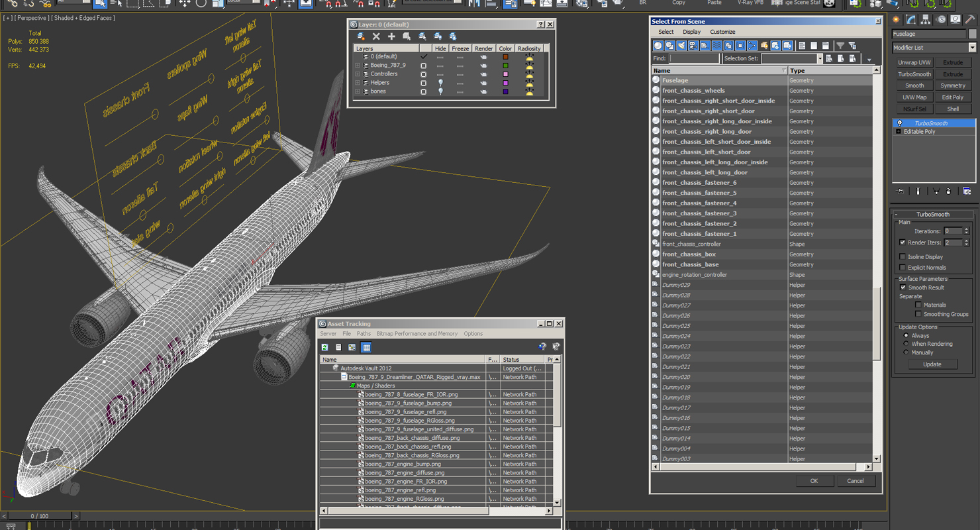The image size is (980, 530).
Task: Open the Display tab in command panel
Action: 955,20
